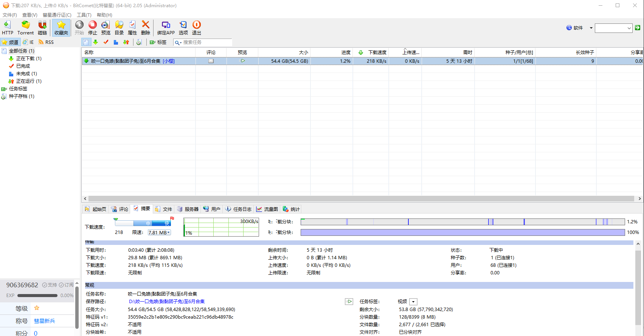Stop the task with 停止 icon
Image resolution: width=644 pixels, height=336 pixels.
93,28
